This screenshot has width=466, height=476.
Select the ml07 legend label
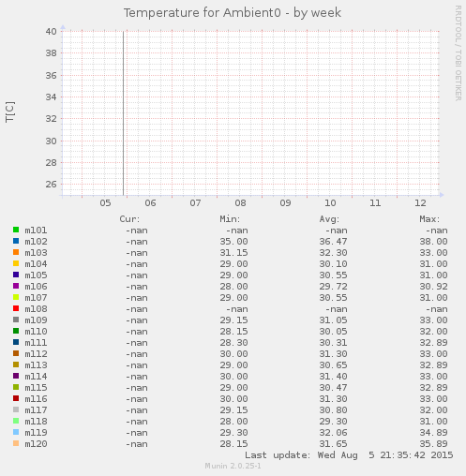click(x=36, y=298)
